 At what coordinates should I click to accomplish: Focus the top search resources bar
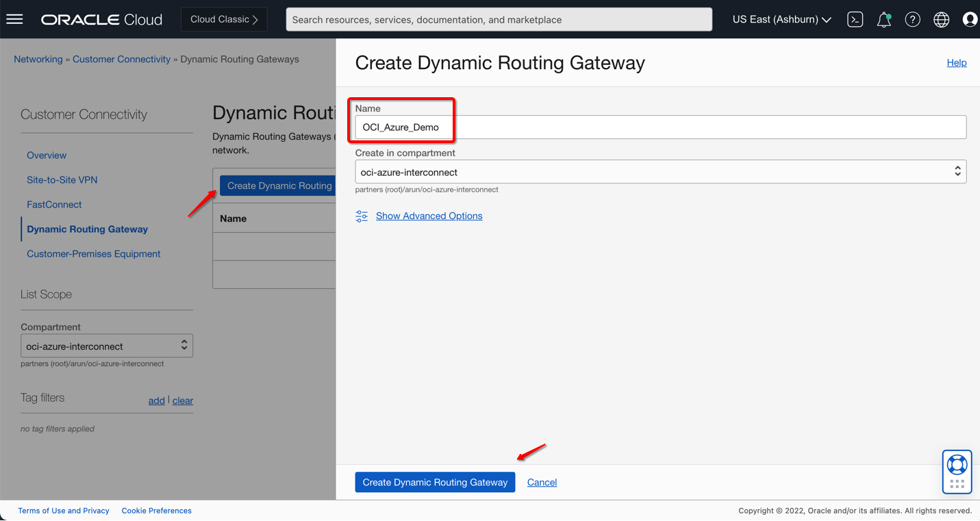[499, 20]
